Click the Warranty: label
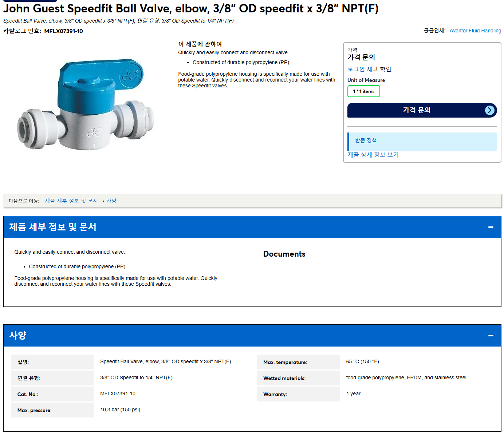504x439 pixels. pos(275,395)
